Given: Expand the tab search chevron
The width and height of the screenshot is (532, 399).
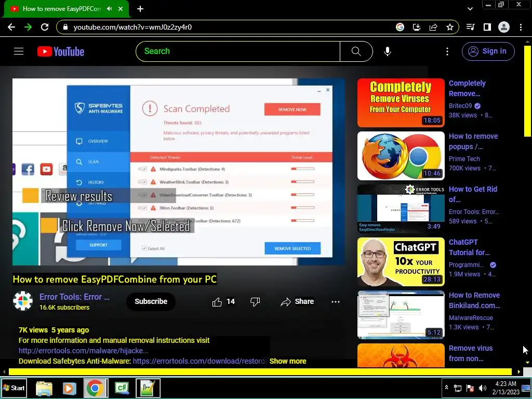Looking at the screenshot, I should pos(470,9).
